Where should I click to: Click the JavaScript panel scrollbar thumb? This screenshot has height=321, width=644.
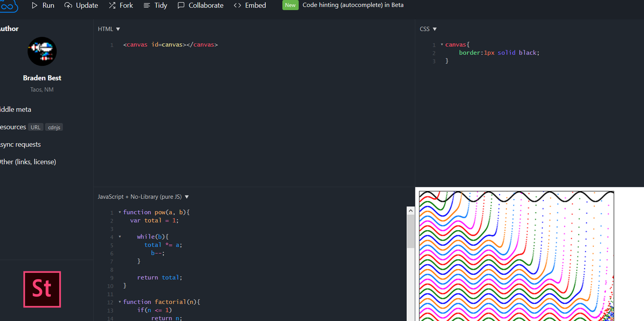pos(410,231)
